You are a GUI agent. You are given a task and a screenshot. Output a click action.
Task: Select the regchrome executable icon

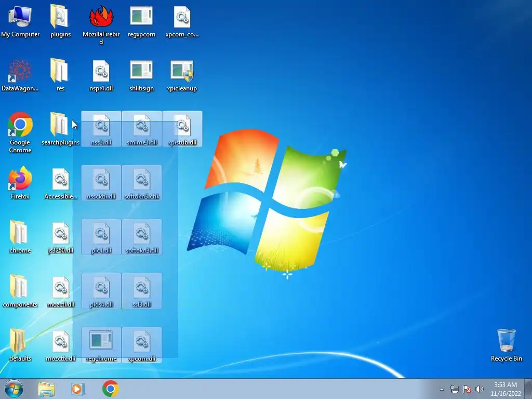(101, 345)
